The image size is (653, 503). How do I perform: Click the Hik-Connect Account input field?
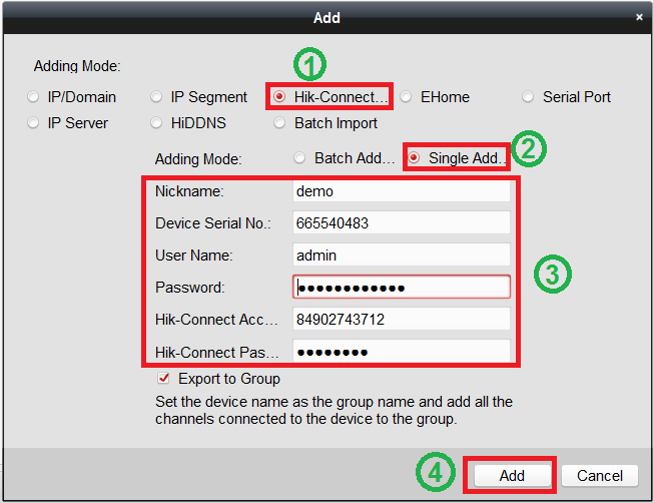(401, 319)
